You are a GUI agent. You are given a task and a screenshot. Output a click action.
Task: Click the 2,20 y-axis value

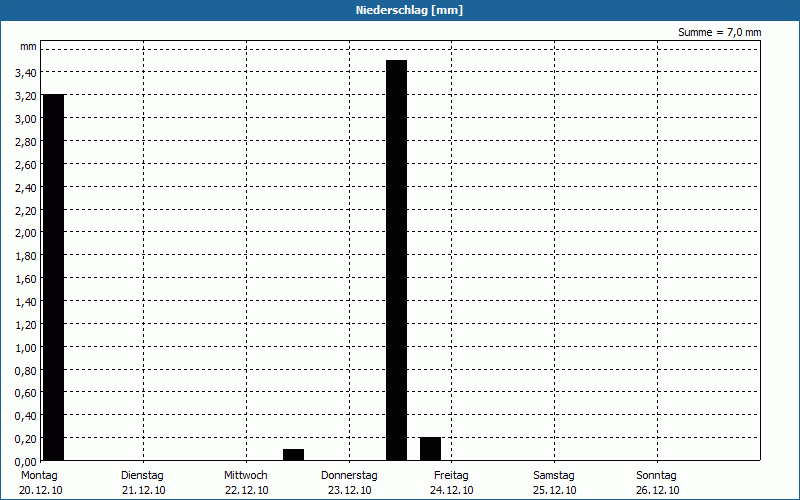(x=26, y=211)
